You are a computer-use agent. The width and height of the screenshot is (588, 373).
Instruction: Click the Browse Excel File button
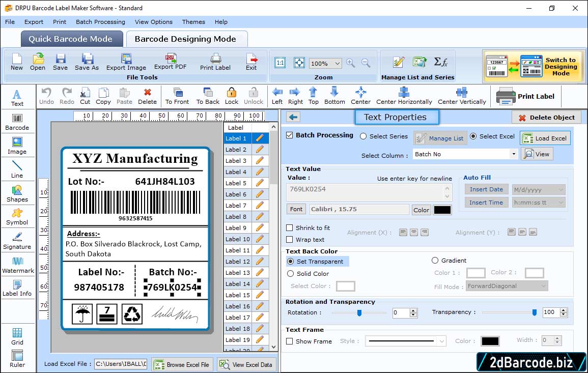coord(182,364)
